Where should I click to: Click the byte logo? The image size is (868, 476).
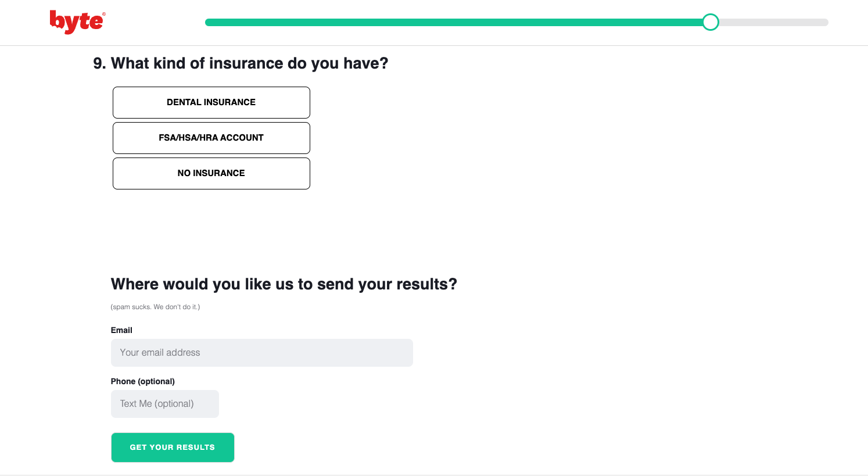coord(76,22)
